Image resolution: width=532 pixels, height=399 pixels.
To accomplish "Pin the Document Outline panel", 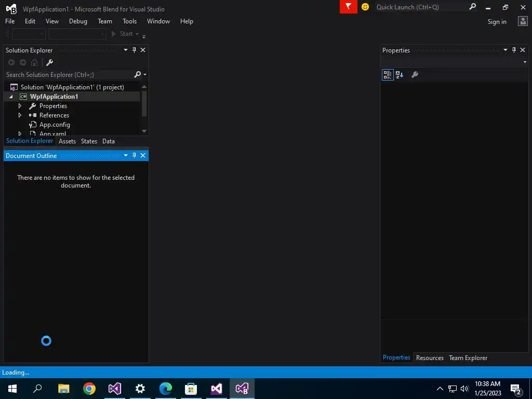I will (134, 155).
